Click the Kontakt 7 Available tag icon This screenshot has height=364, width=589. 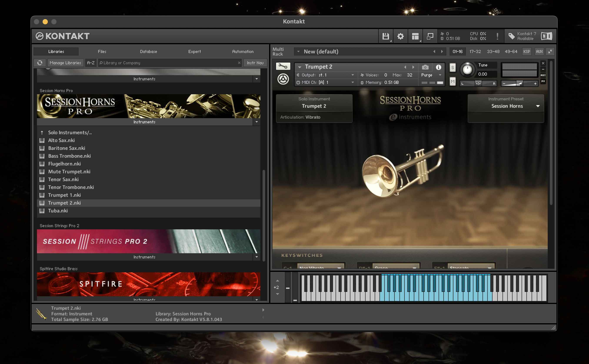click(511, 36)
